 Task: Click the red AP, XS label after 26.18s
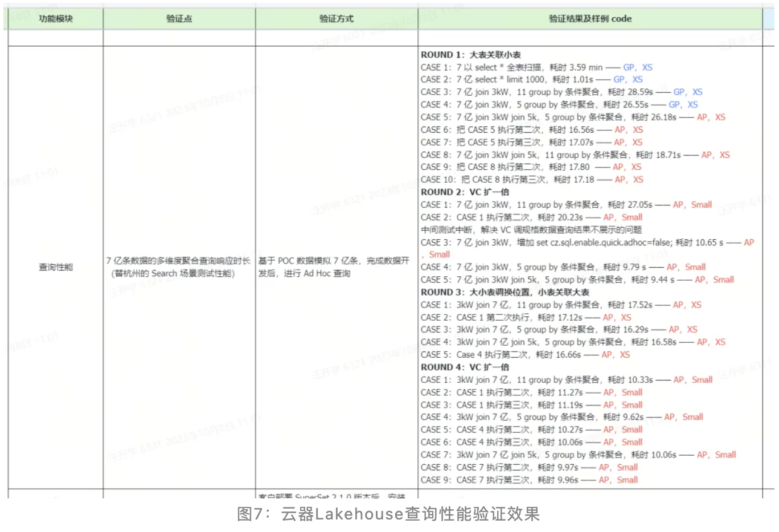pos(711,117)
